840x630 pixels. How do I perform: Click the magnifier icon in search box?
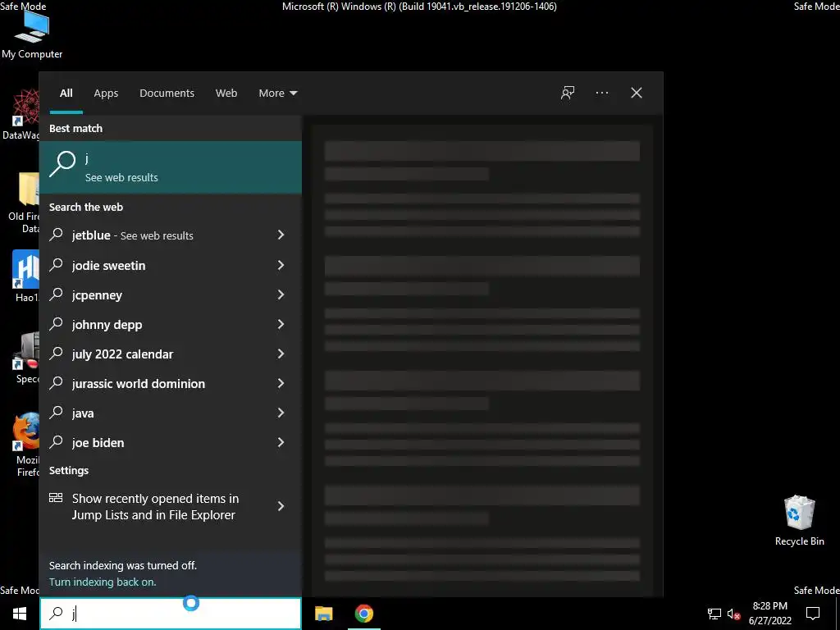[56, 613]
